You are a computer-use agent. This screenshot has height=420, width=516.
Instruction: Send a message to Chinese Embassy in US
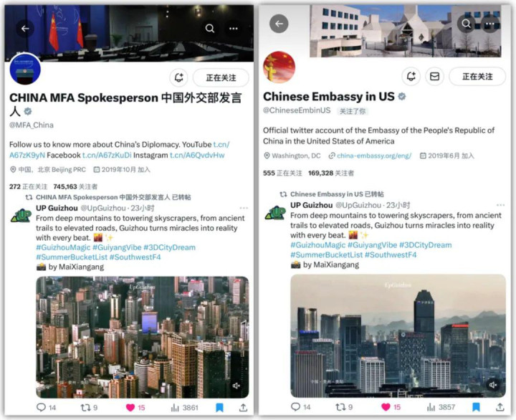tap(434, 77)
